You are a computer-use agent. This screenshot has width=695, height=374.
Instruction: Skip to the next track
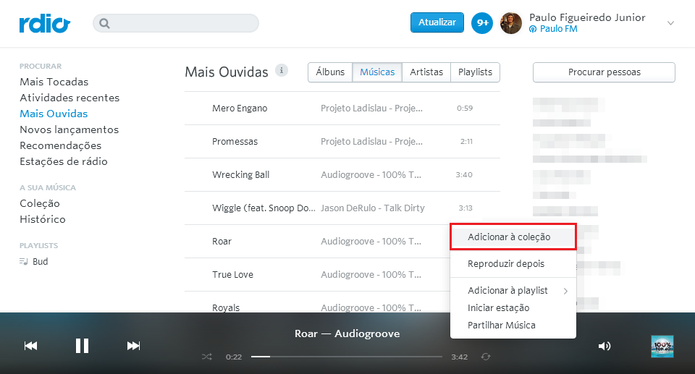pyautogui.click(x=133, y=346)
